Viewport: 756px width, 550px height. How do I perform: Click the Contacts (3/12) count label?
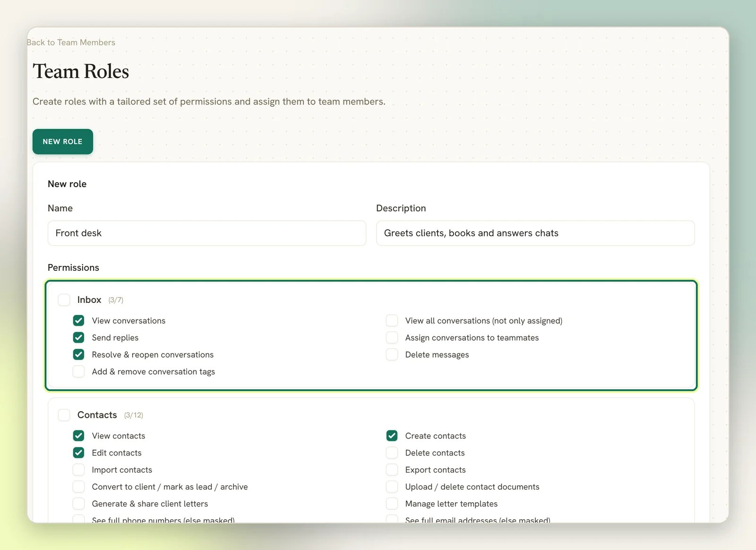click(x=134, y=415)
